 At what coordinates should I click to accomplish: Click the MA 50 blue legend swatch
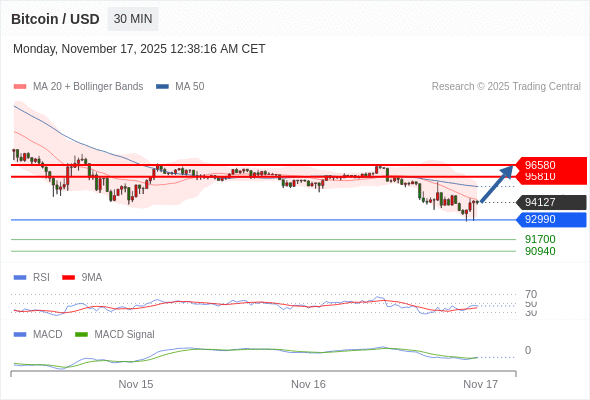162,87
